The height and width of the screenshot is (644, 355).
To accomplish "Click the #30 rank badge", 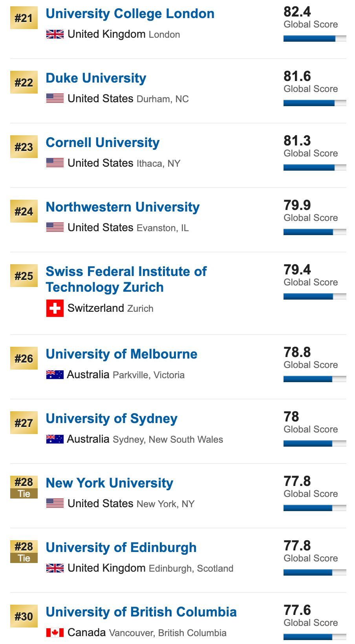I will coord(24,616).
